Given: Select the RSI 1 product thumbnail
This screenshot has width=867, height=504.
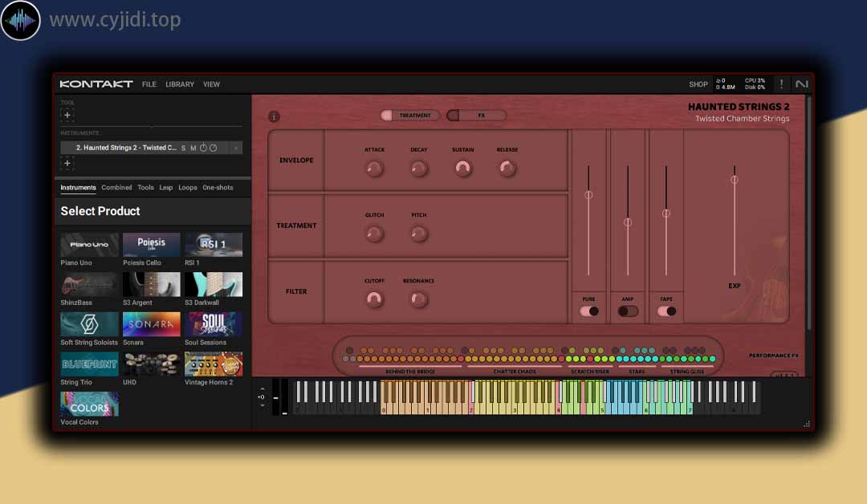Looking at the screenshot, I should [214, 245].
